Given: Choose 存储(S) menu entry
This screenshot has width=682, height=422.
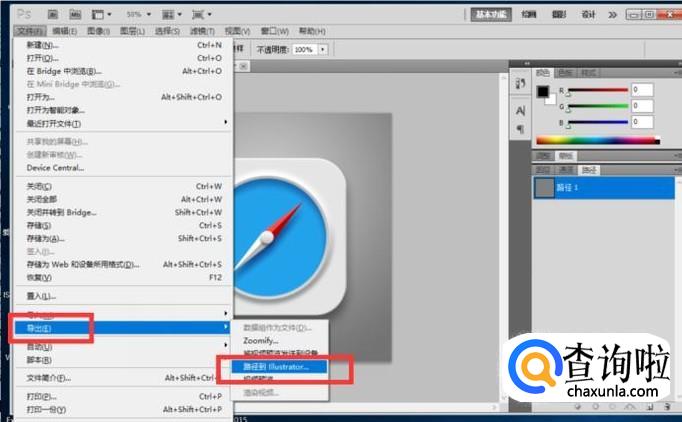Looking at the screenshot, I should point(124,225).
